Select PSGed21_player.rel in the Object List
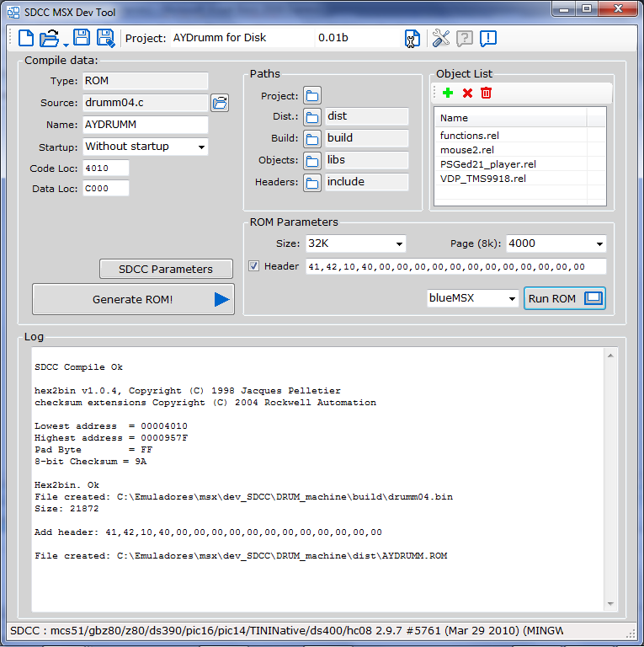Image resolution: width=644 pixels, height=647 pixels. [488, 164]
